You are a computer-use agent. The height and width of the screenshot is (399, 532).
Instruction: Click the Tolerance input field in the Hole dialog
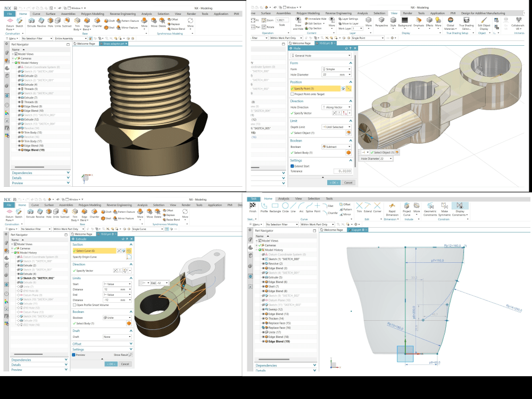point(343,170)
